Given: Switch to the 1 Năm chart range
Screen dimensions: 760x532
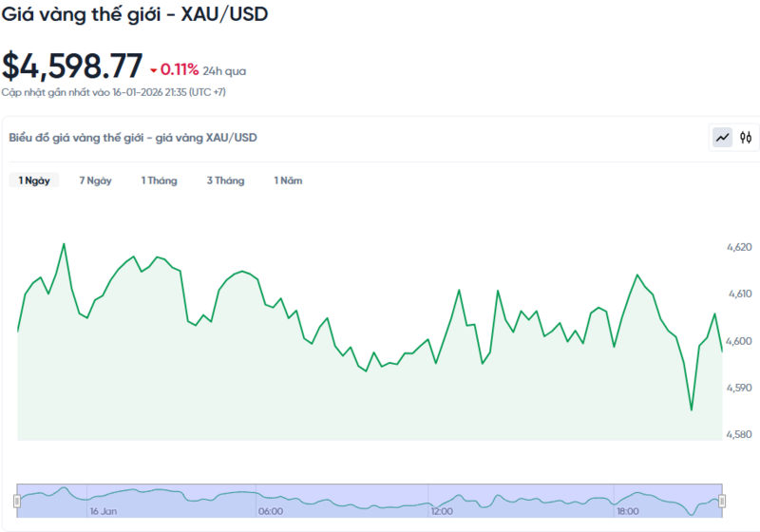Looking at the screenshot, I should (288, 180).
